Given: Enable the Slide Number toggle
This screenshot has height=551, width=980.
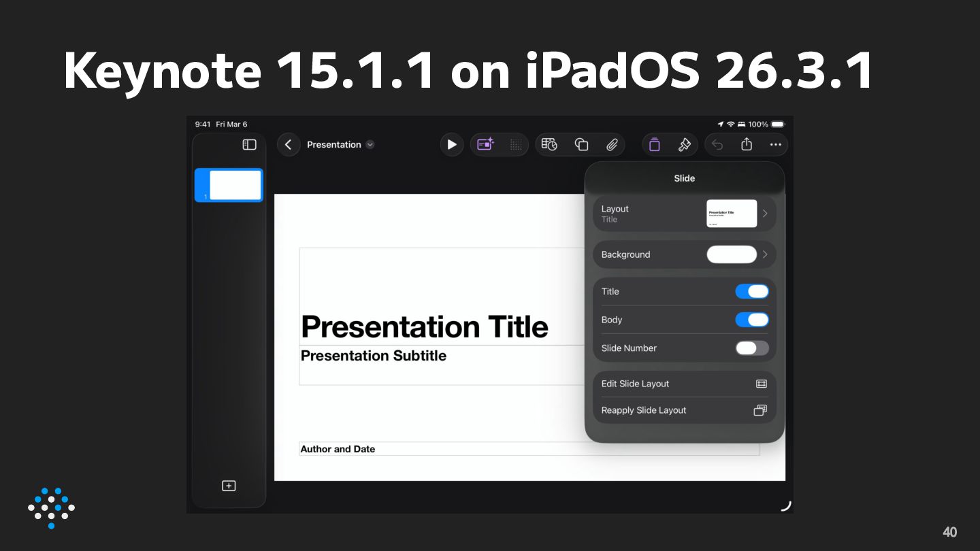Looking at the screenshot, I should click(752, 348).
